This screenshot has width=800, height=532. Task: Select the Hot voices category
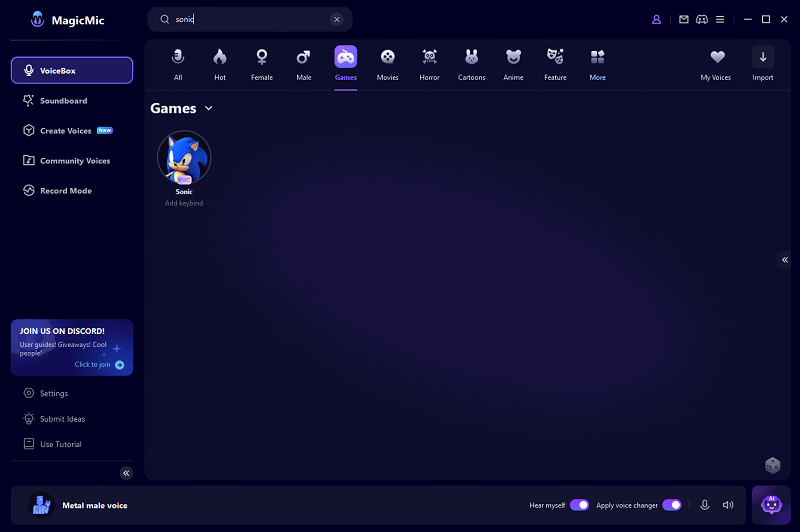220,64
